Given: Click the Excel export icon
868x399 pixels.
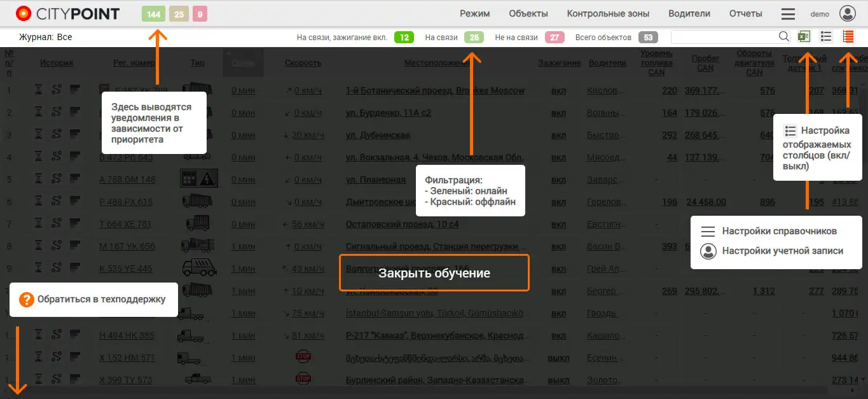Looking at the screenshot, I should coord(804,37).
